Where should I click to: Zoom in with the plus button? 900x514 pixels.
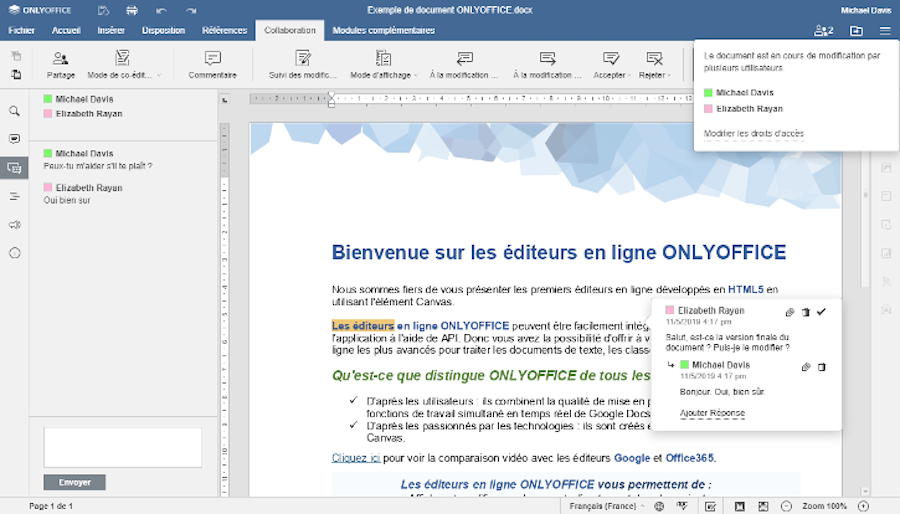click(x=863, y=506)
